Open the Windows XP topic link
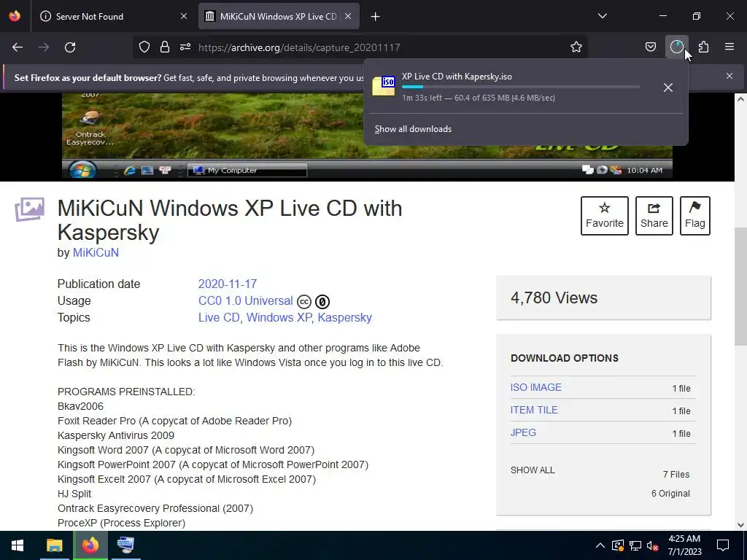This screenshot has width=747, height=560. pos(279,318)
